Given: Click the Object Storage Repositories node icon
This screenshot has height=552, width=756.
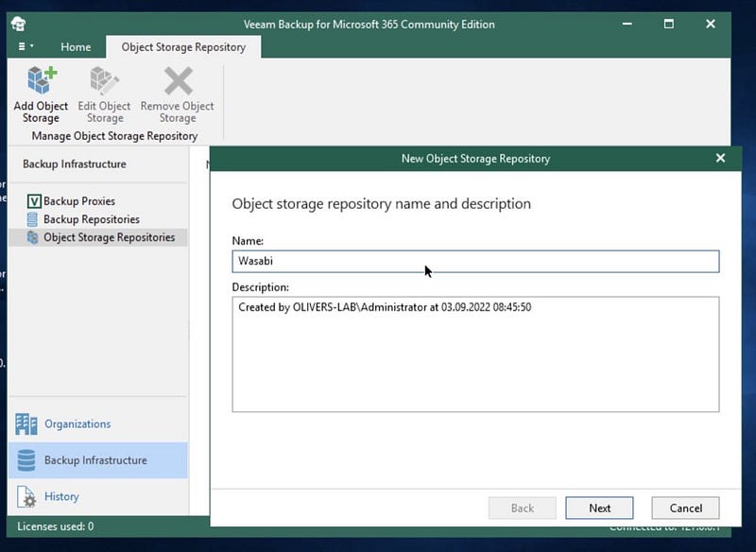Looking at the screenshot, I should pyautogui.click(x=33, y=237).
